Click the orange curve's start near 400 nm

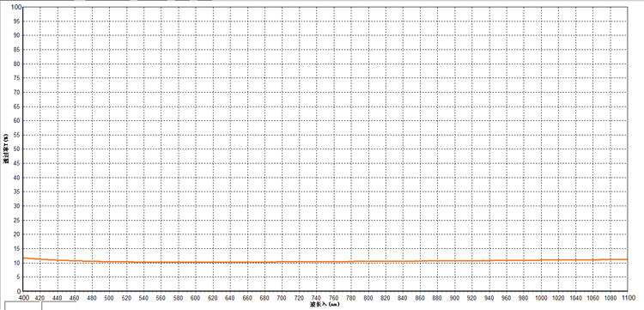point(25,258)
